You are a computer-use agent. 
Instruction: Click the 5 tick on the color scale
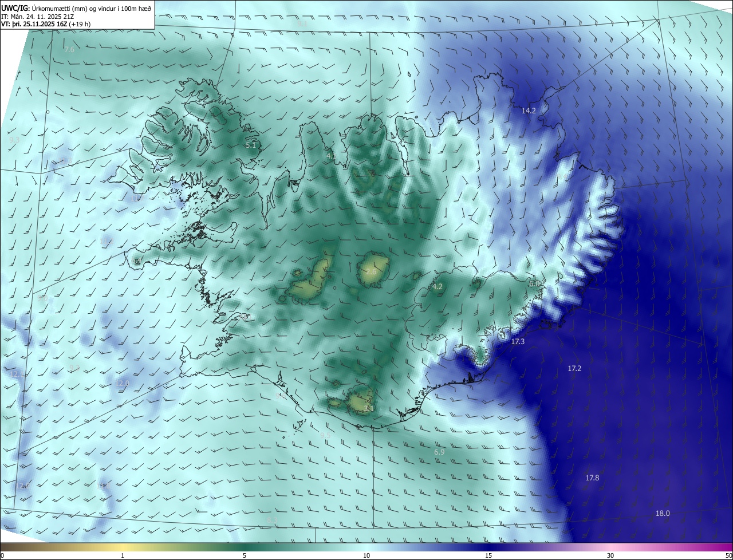(x=245, y=555)
